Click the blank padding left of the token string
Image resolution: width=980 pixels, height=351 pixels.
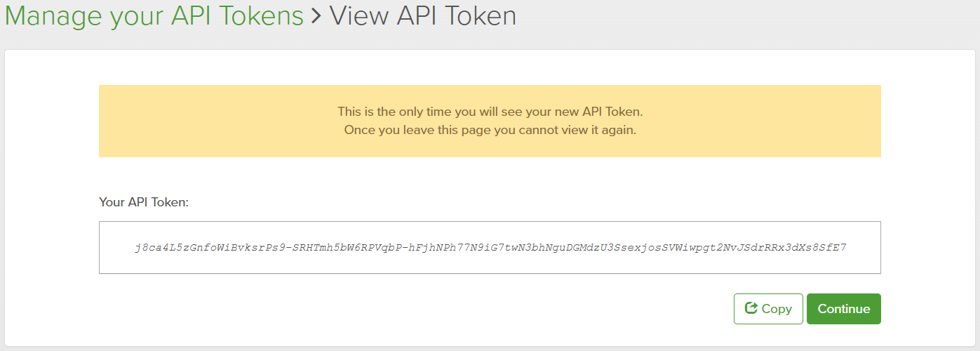coord(116,248)
